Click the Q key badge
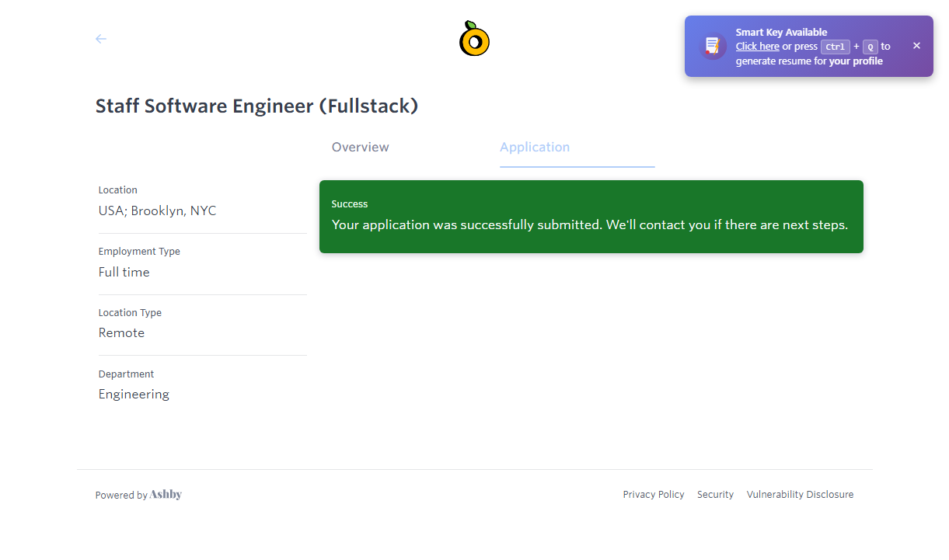Viewport: 949px width, 560px height. [870, 47]
